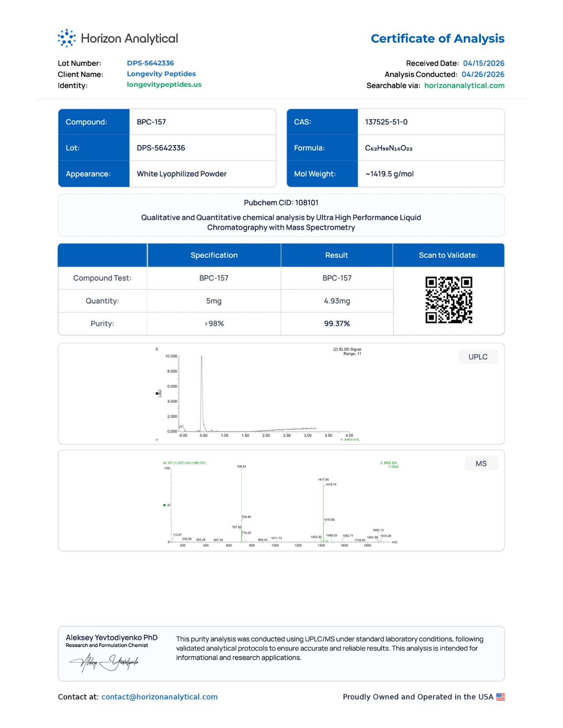Click the Mol Weight value ~1419.5 g/mol
The image size is (563, 728).
point(389,174)
